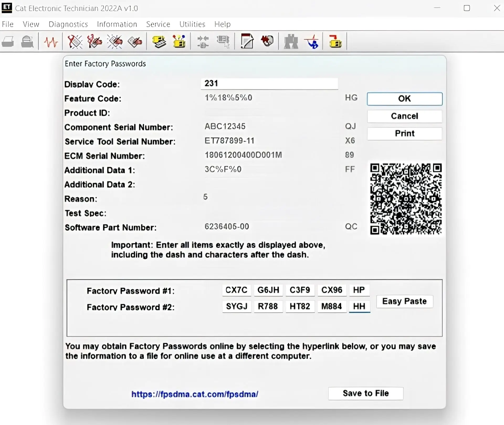Screen dimensions: 504x425
Task: Click Factory Password #1 field HP
Action: [x=359, y=290]
